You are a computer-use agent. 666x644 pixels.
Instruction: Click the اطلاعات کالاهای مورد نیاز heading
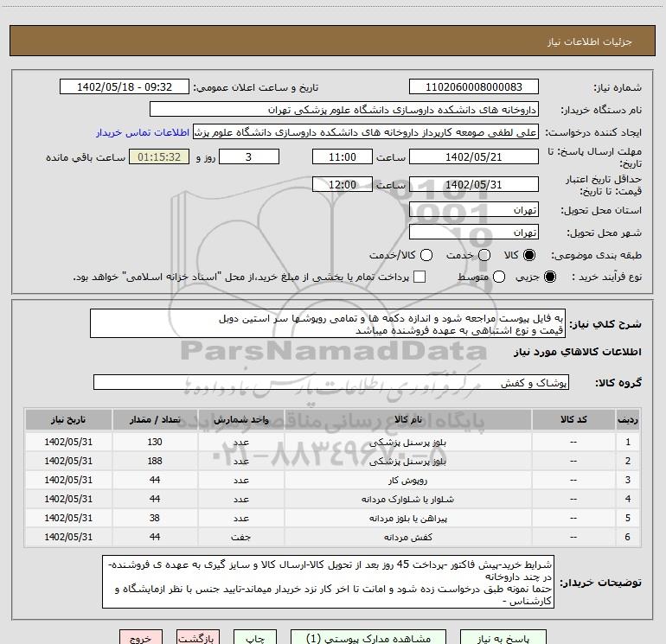click(578, 353)
